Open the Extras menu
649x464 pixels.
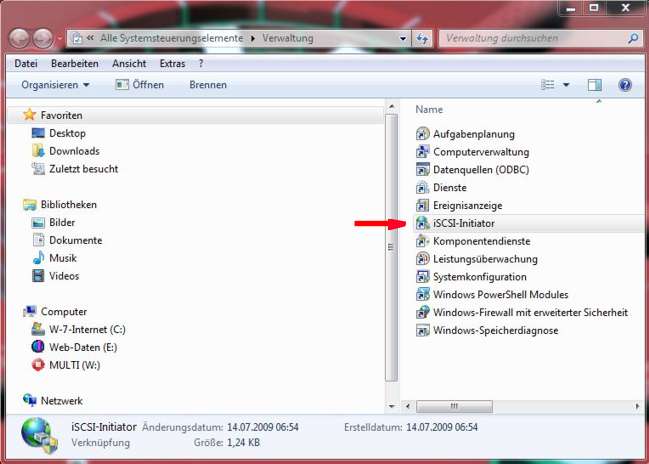[x=172, y=63]
